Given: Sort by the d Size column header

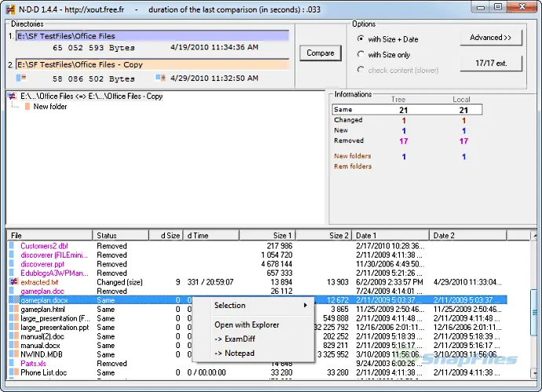Looking at the screenshot, I should (x=166, y=236).
